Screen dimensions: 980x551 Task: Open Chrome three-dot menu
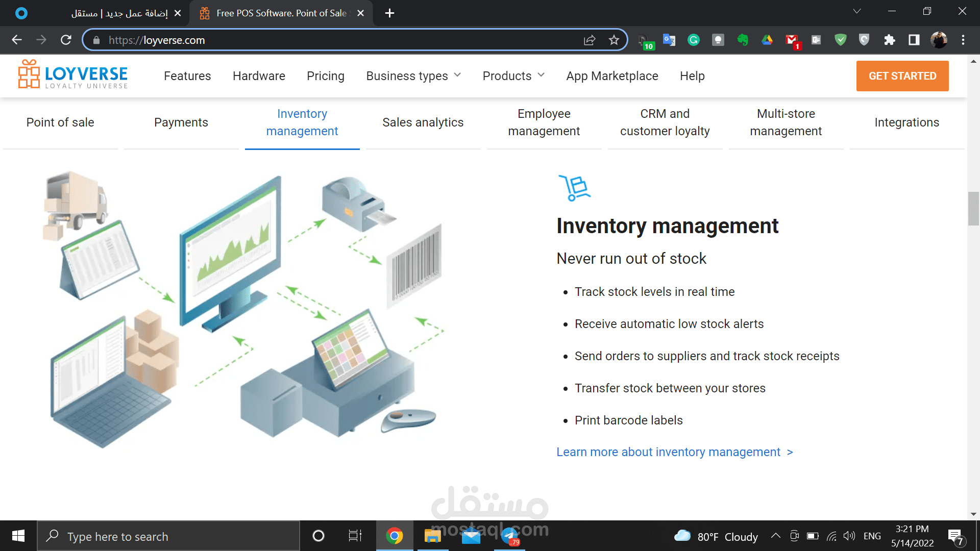(963, 40)
